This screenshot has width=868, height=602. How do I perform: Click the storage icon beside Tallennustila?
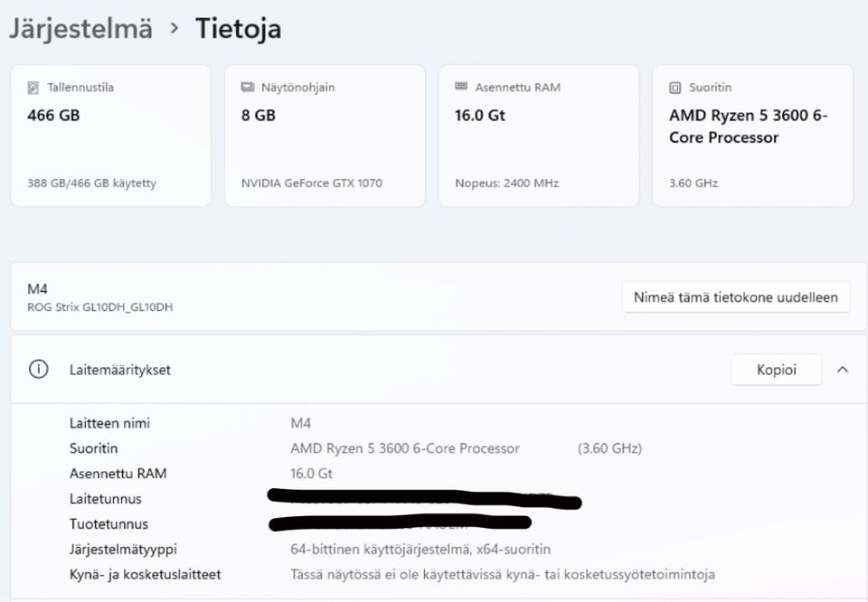click(x=33, y=89)
